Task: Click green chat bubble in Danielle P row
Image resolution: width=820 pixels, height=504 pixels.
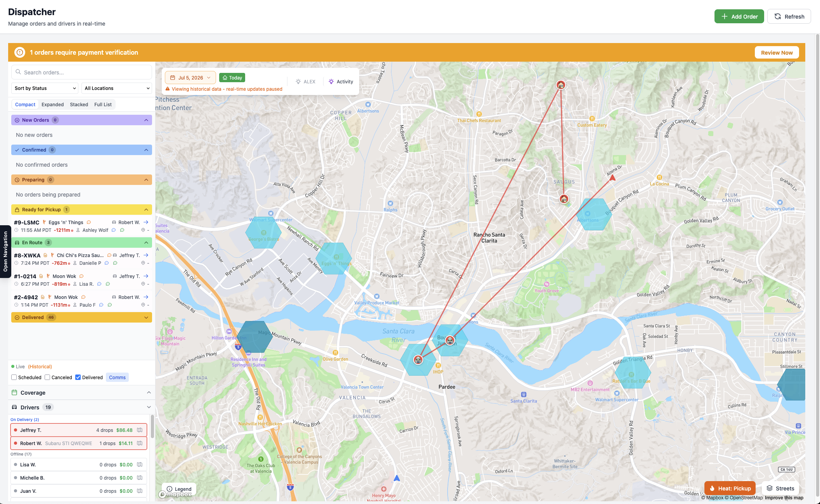Action: coord(115,263)
